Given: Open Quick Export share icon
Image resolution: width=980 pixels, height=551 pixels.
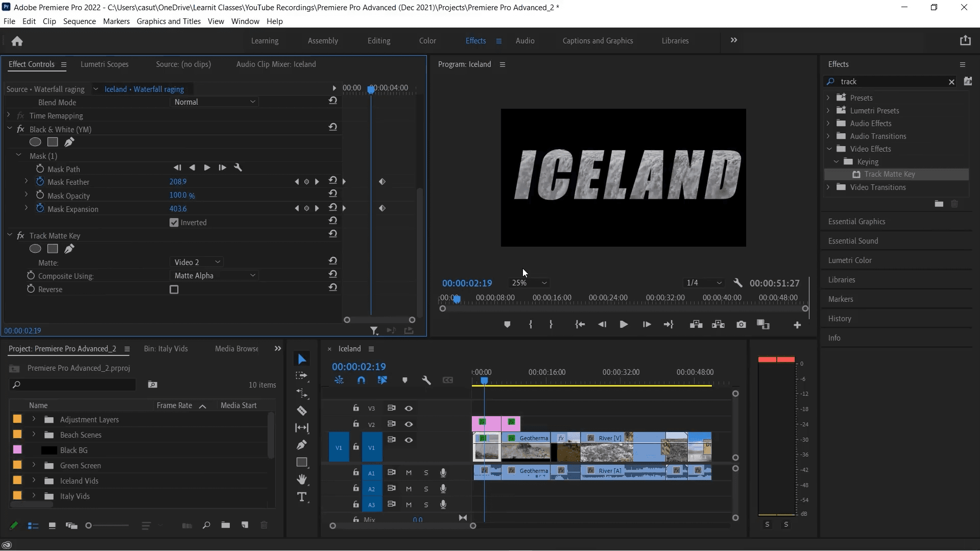Looking at the screenshot, I should click(965, 40).
